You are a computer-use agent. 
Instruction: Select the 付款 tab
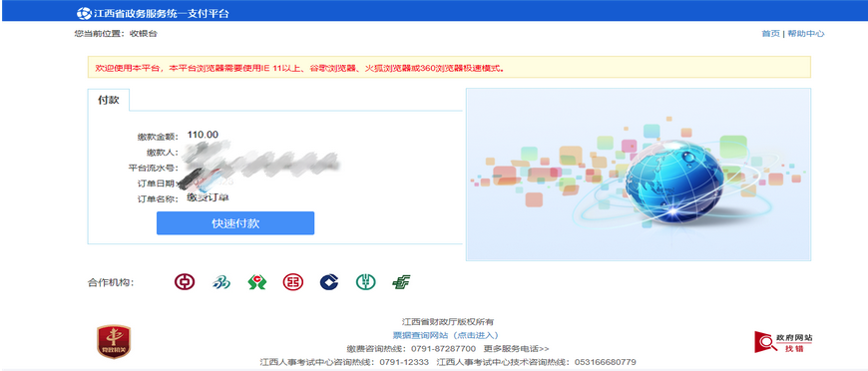pyautogui.click(x=109, y=100)
